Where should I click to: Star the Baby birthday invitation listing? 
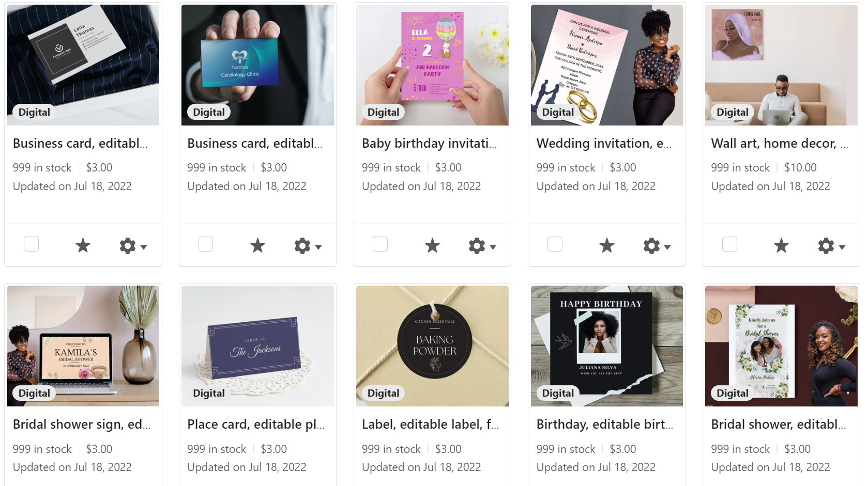pos(432,245)
